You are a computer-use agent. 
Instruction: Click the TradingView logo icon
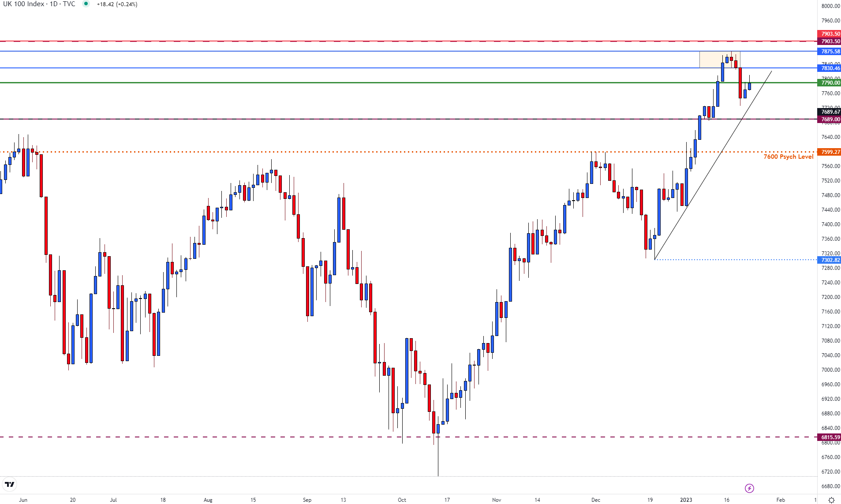[x=9, y=484]
